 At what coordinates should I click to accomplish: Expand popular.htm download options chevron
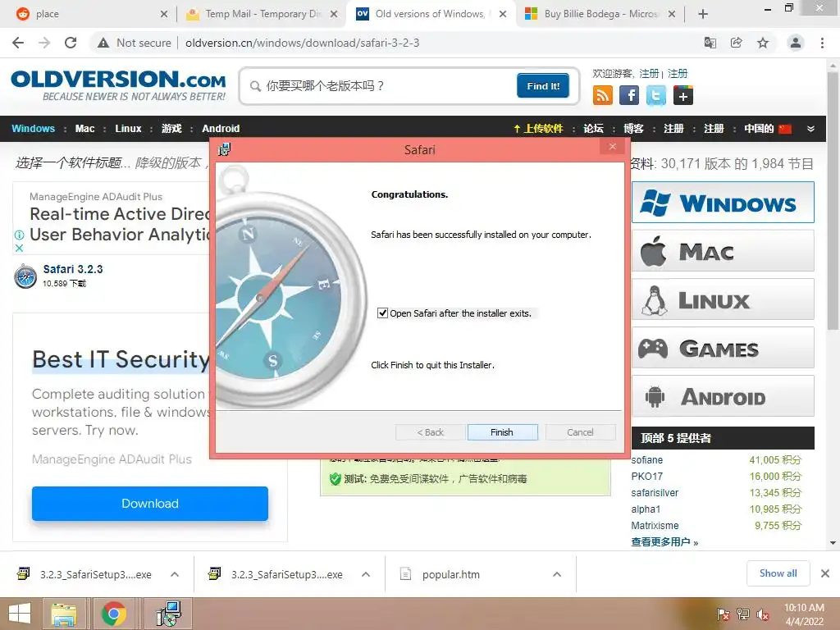point(557,574)
